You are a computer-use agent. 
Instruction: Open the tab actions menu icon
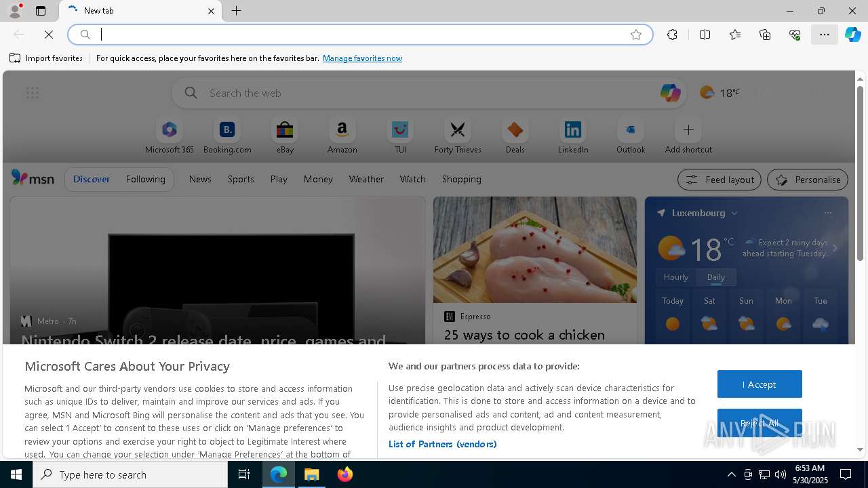(x=41, y=11)
